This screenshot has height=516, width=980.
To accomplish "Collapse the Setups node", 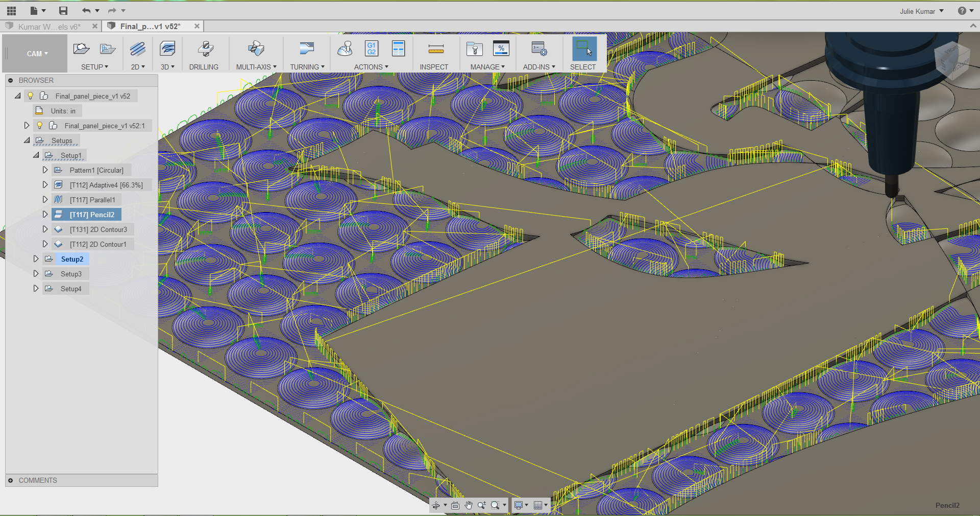I will (x=27, y=140).
